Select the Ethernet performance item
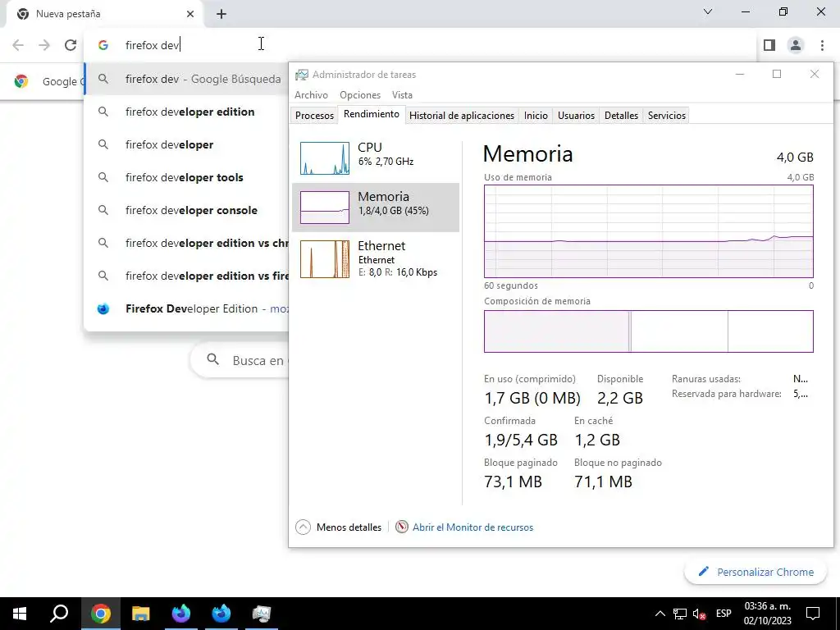The width and height of the screenshot is (840, 630). click(376, 258)
